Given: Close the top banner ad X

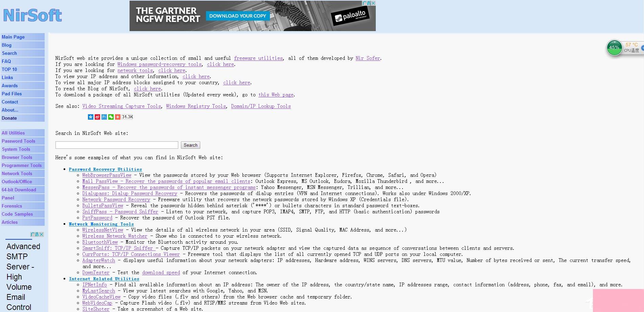Looking at the screenshot, I should point(373,3).
